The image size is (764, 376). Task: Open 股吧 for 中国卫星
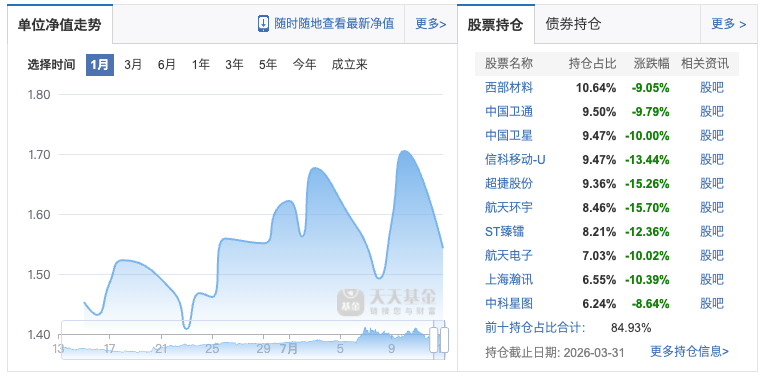pyautogui.click(x=712, y=135)
